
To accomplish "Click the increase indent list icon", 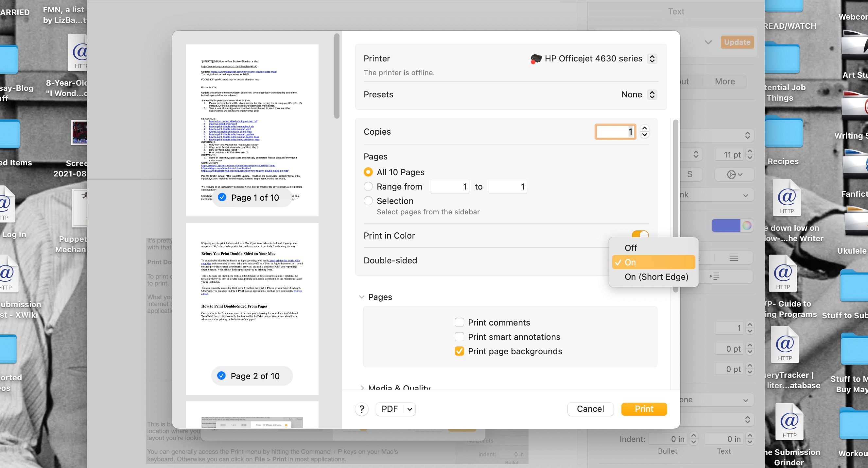I will [715, 276].
